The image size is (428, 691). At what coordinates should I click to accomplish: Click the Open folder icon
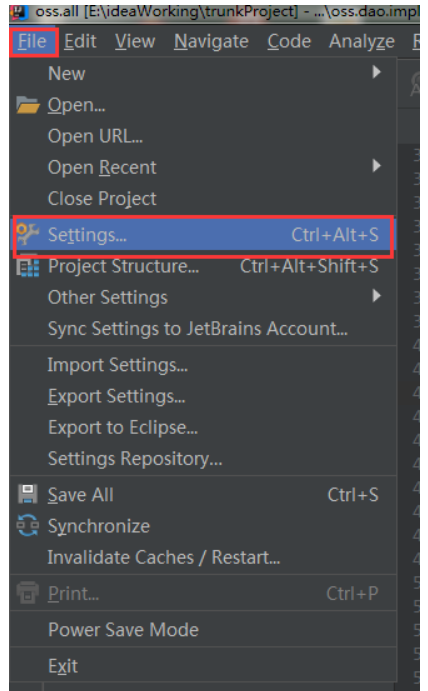point(28,105)
